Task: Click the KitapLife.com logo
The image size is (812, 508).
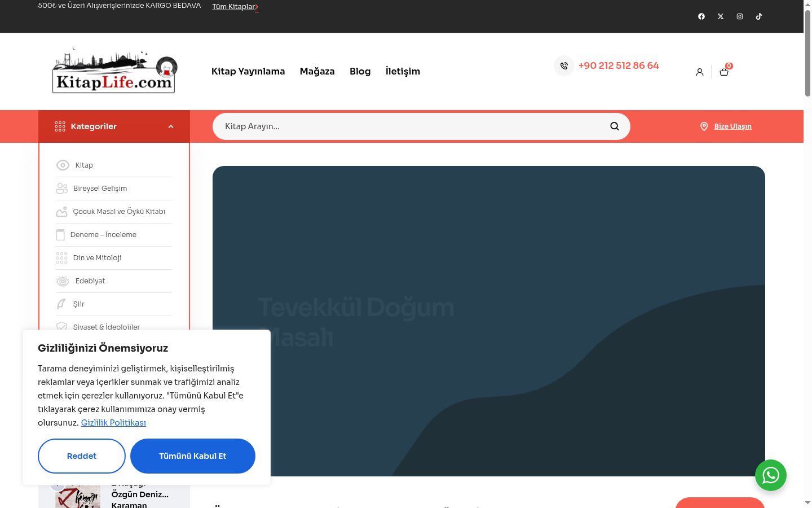Action: [114, 71]
